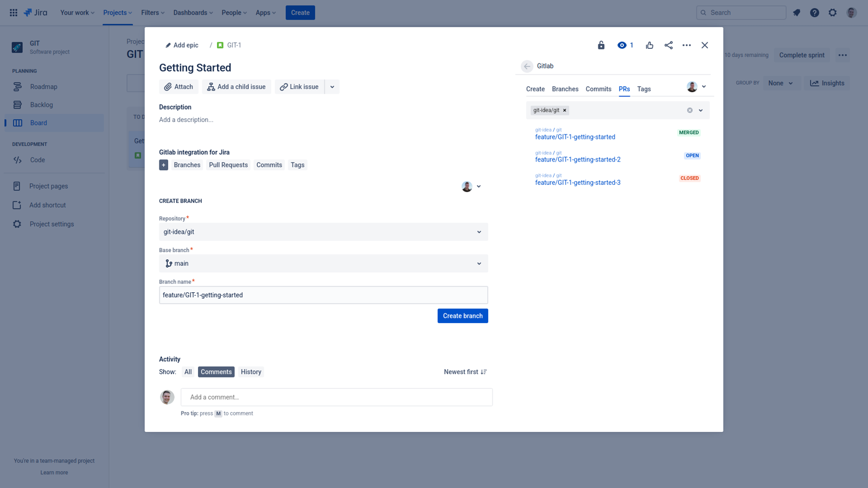Open Projects menu

[x=118, y=12]
